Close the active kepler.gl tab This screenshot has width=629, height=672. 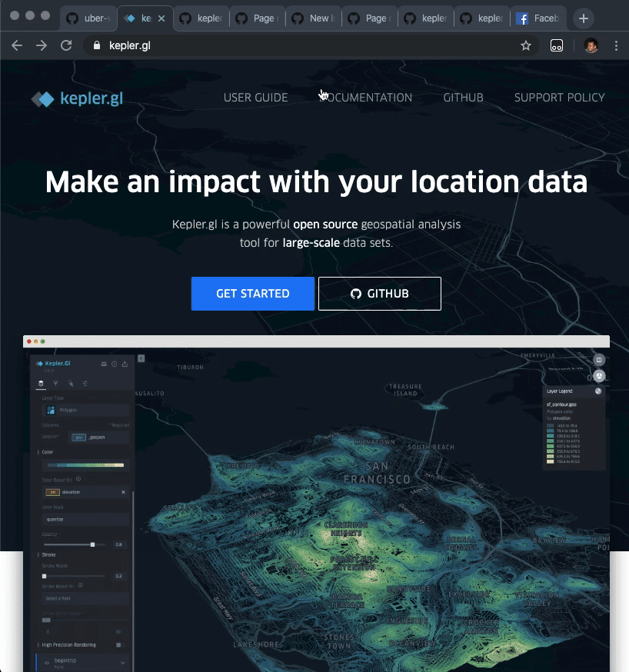coord(161,18)
